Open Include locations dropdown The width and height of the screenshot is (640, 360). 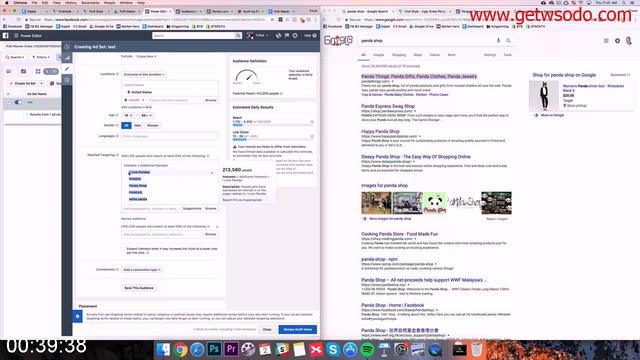[134, 100]
